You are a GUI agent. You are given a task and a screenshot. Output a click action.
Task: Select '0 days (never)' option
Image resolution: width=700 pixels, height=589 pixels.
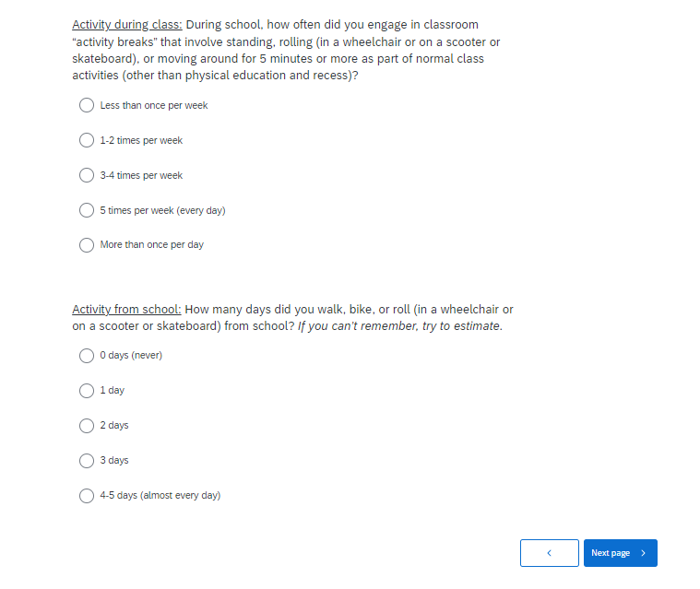[x=87, y=356]
